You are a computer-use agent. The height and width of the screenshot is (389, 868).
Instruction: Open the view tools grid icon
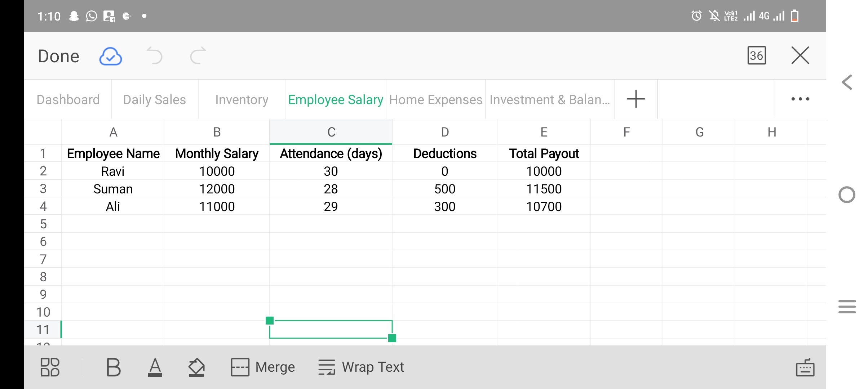pyautogui.click(x=50, y=367)
